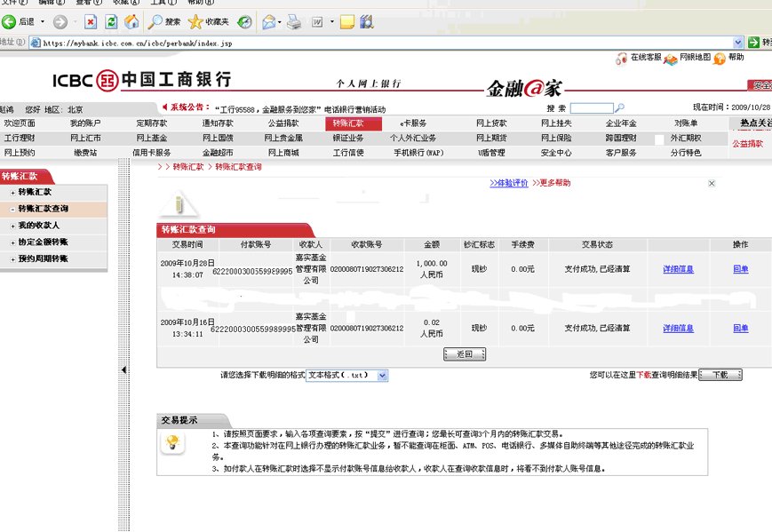The width and height of the screenshot is (772, 532).
Task: Click the 刷新 refresh icon
Action: click(110, 24)
